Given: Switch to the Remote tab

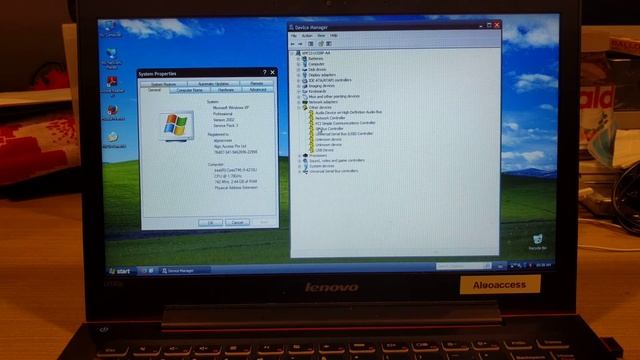Looking at the screenshot, I should pos(257,84).
